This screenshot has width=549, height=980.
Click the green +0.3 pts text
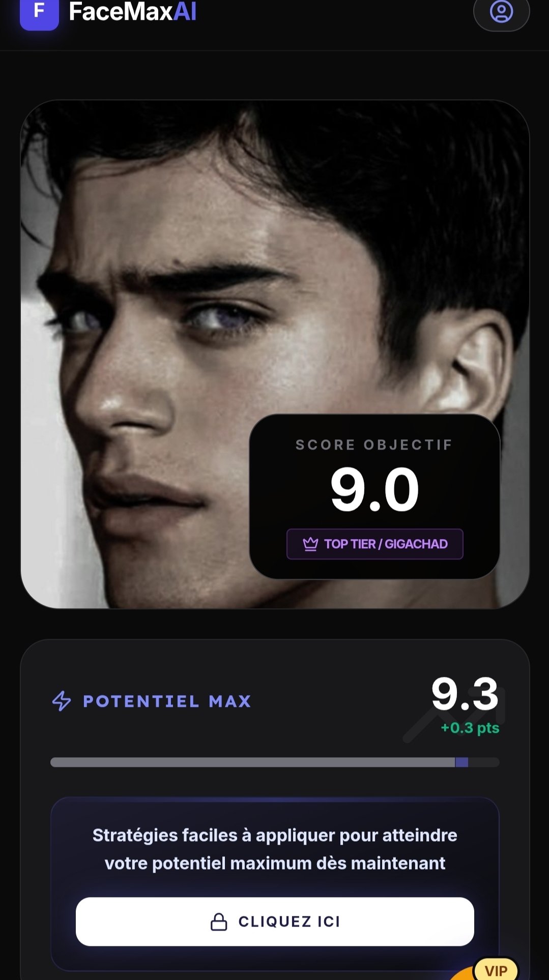tap(470, 728)
